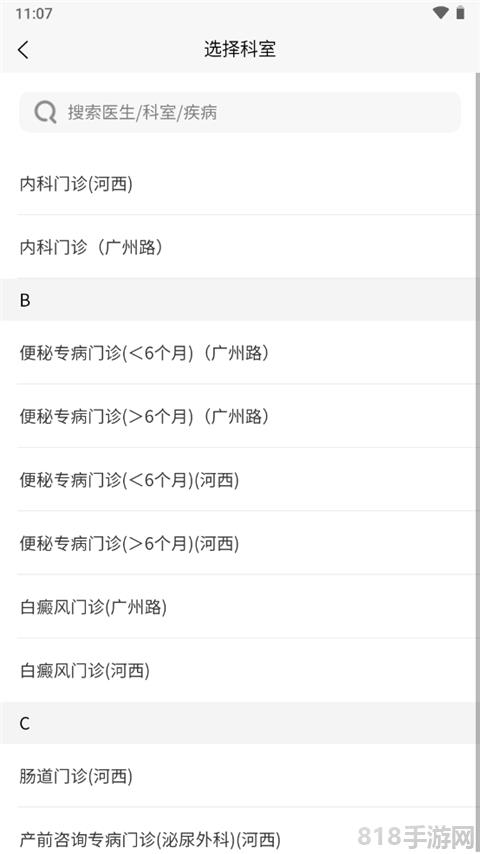The height and width of the screenshot is (854, 480).
Task: Click the search magnifier icon
Action: coord(45,113)
